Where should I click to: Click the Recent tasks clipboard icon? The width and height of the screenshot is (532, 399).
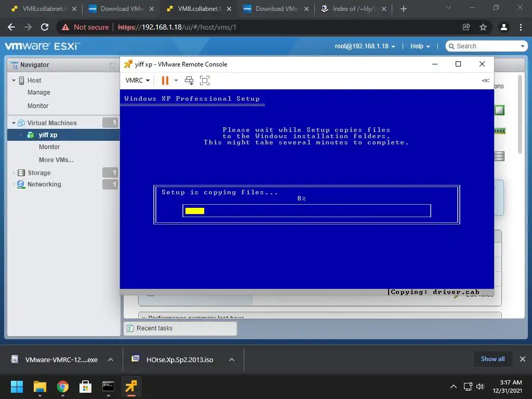130,328
